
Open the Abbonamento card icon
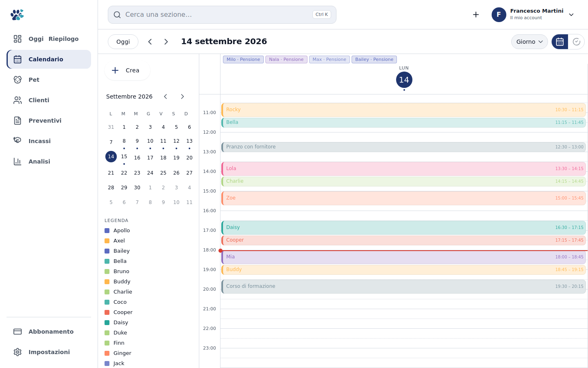point(18,332)
